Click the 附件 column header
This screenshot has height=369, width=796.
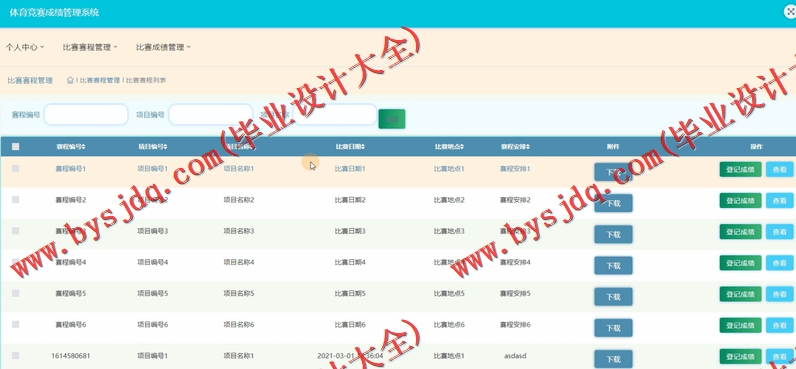tap(613, 147)
